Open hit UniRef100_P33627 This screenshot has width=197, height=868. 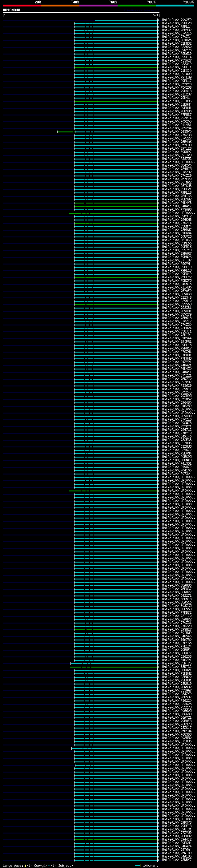coord(177,61)
